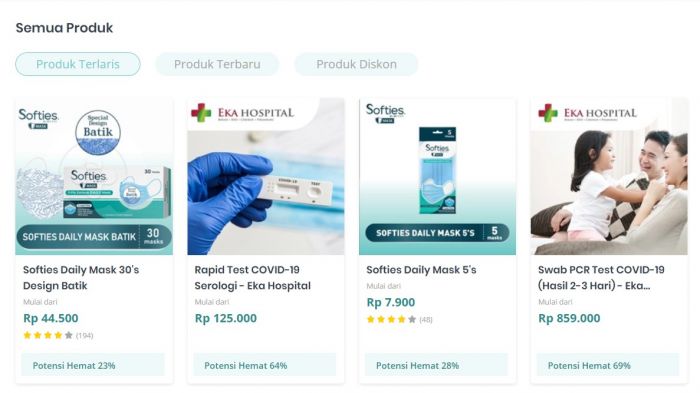The image size is (700, 393).
Task: Click the Potensi Hemat 69% badge
Action: [608, 365]
